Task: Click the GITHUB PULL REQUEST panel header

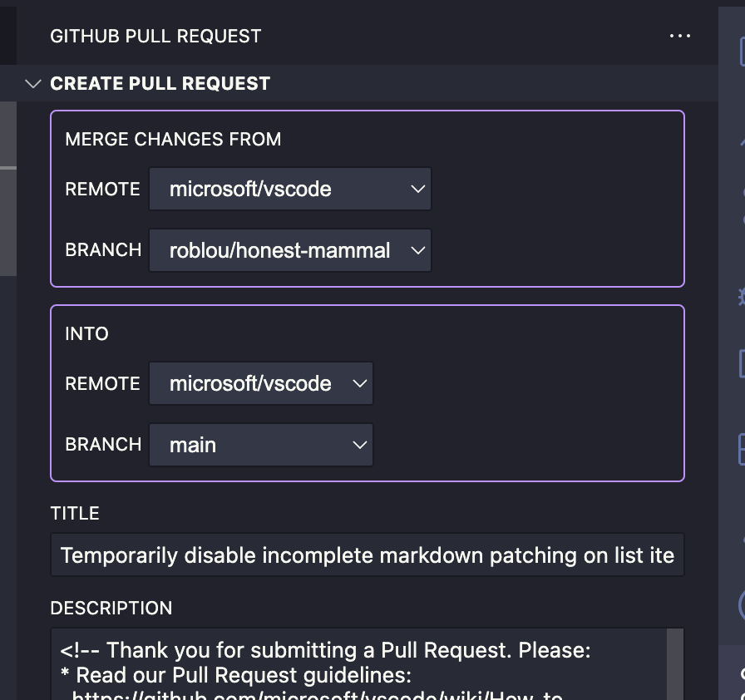Action: tap(155, 36)
